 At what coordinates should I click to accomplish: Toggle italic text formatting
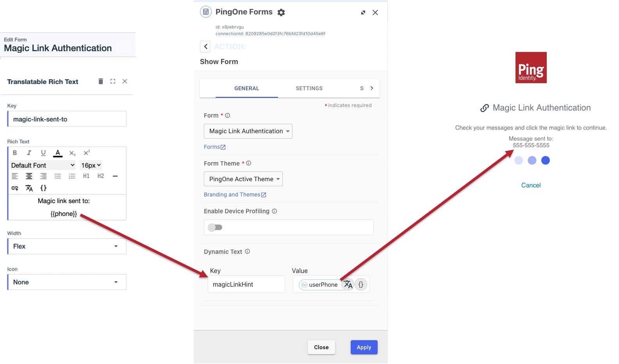click(29, 153)
